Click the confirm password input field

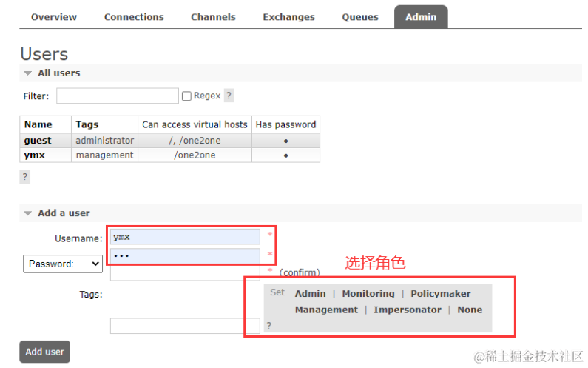coord(185,273)
